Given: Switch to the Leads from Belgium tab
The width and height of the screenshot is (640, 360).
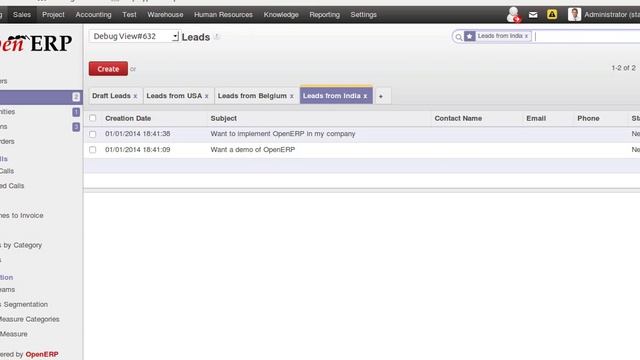Looking at the screenshot, I should (x=252, y=96).
